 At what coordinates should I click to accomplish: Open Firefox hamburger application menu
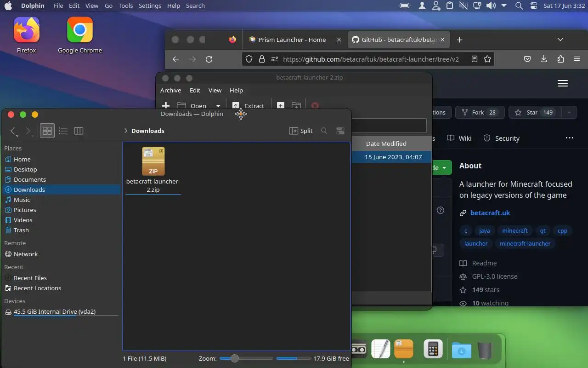[x=577, y=59]
